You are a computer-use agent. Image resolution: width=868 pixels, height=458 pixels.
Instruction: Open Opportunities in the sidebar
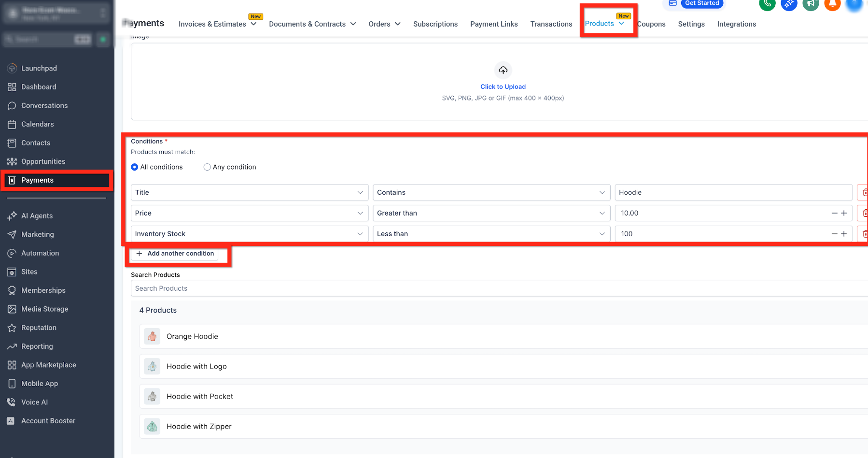pyautogui.click(x=43, y=161)
